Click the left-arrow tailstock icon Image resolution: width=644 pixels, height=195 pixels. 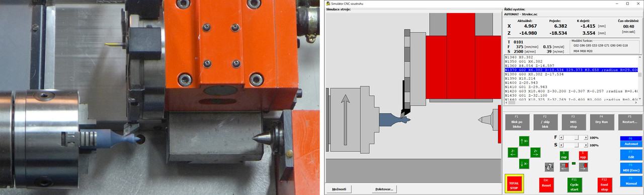coord(565,166)
